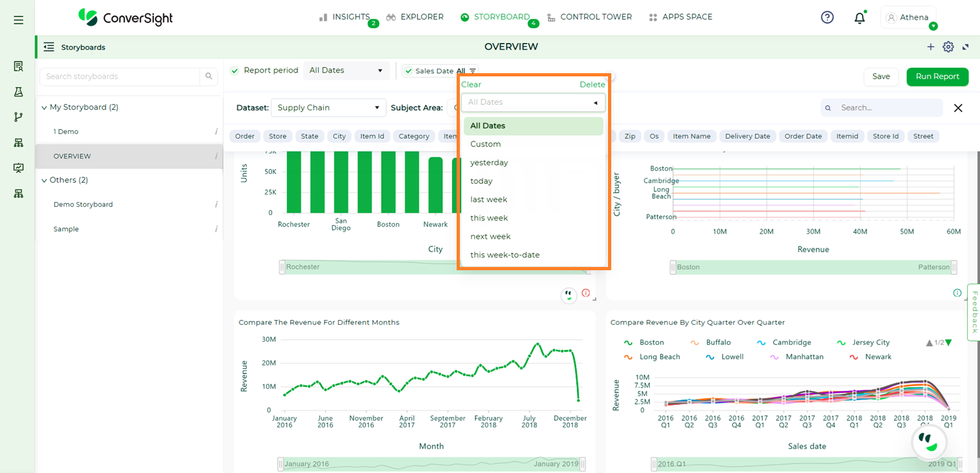Toggle Long Beach series in legend
Screen dimensions: 980x473
coord(652,357)
